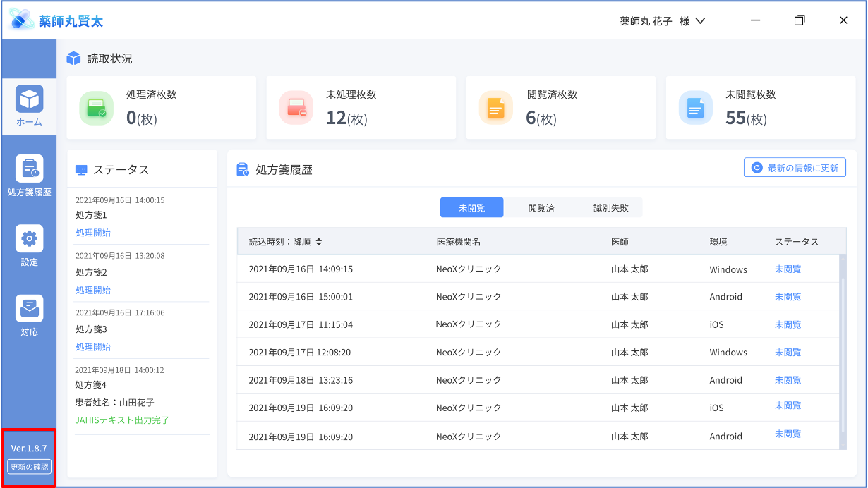Open 未閲覧 link in the 11:15:04 row
868x488 pixels.
coord(788,324)
